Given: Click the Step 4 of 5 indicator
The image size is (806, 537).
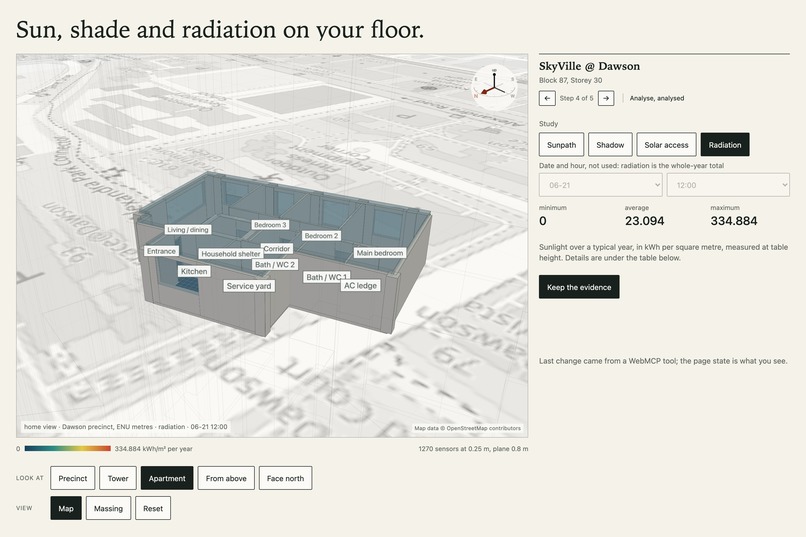Looking at the screenshot, I should tap(576, 98).
